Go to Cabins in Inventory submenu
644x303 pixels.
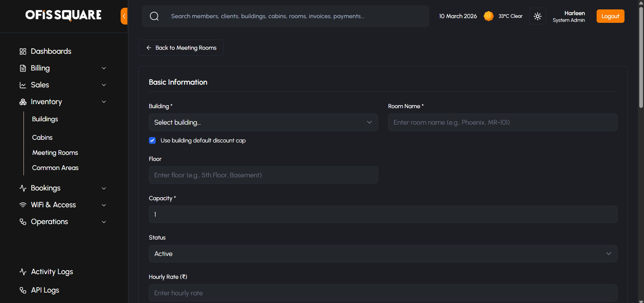tap(42, 137)
